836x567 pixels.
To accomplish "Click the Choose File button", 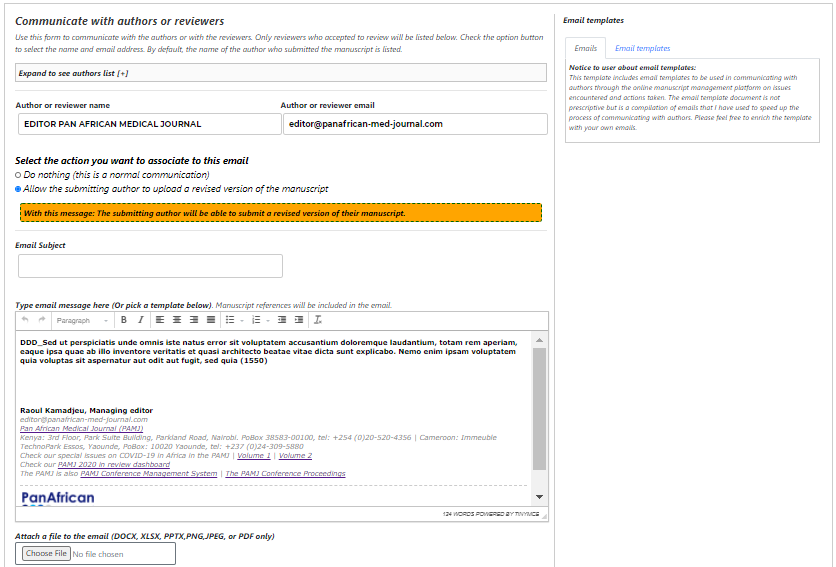I will (x=46, y=553).
